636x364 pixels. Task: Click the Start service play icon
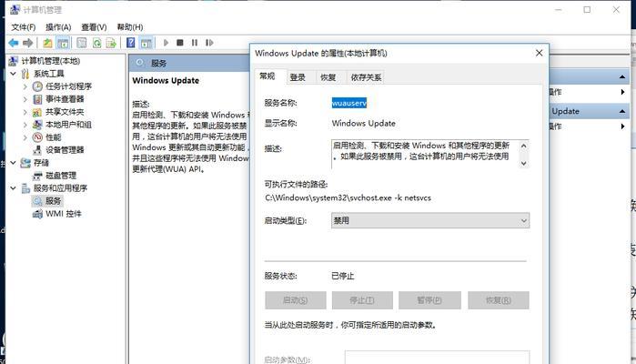(166, 43)
